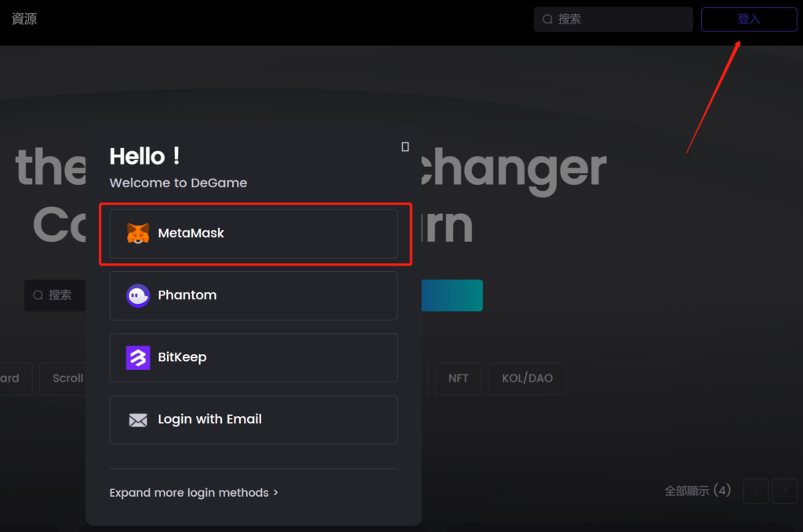The image size is (803, 532).
Task: Select the Scroll category tab
Action: point(63,378)
